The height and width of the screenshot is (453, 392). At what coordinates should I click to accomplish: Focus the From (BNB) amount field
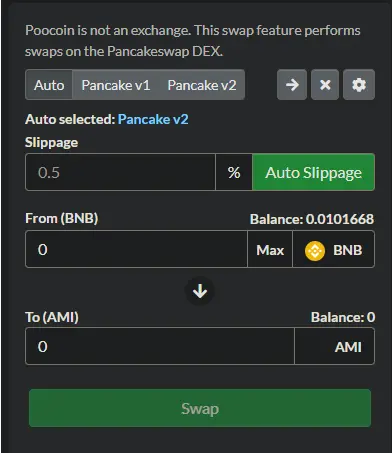(136, 250)
